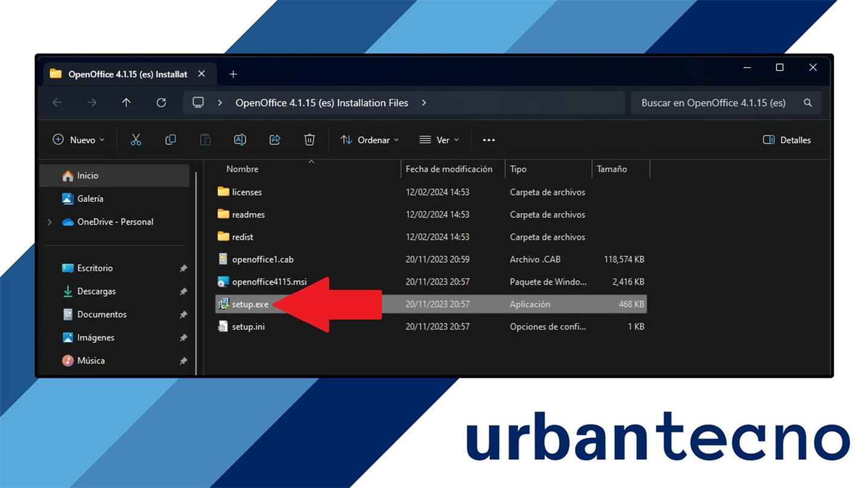Open the Ver dropdown
The image size is (868, 488).
439,140
